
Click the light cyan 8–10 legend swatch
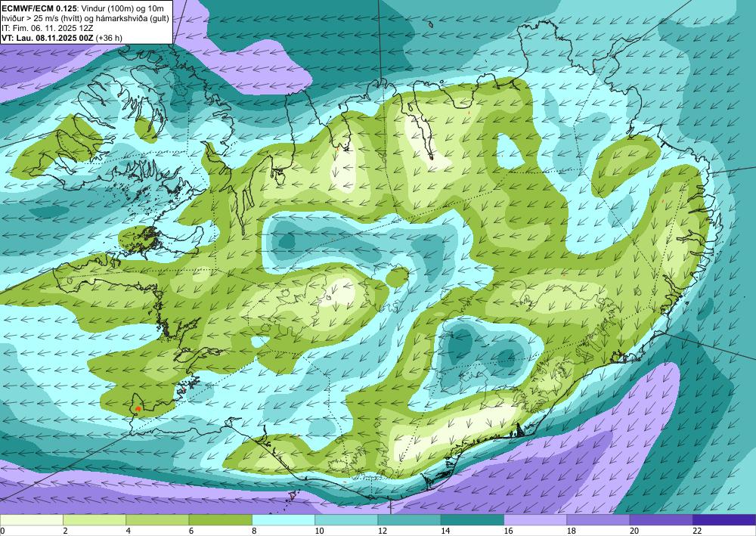pos(283,520)
